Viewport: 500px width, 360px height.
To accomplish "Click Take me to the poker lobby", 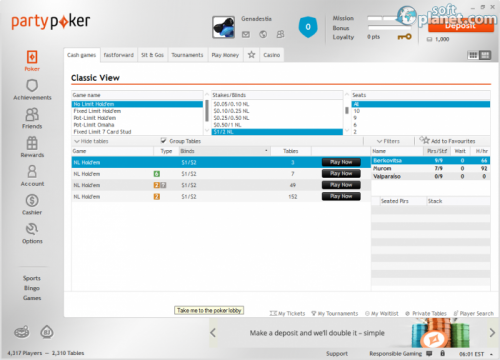I will [x=209, y=310].
